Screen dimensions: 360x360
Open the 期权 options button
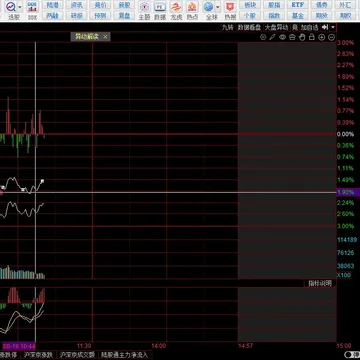(x=345, y=15)
